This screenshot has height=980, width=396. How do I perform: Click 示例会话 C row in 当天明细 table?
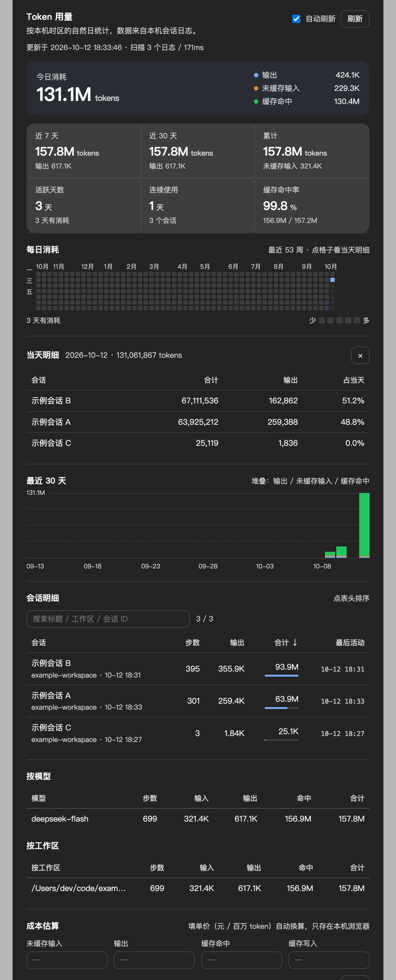198,443
